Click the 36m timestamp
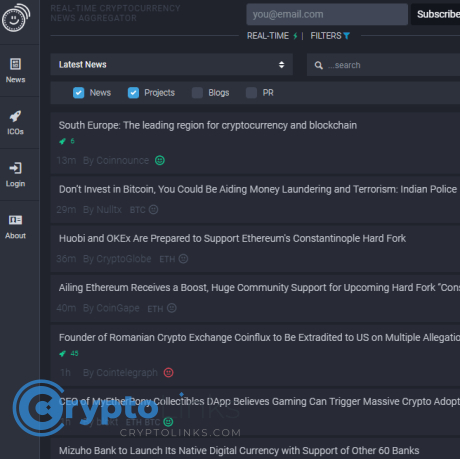 pyautogui.click(x=66, y=259)
